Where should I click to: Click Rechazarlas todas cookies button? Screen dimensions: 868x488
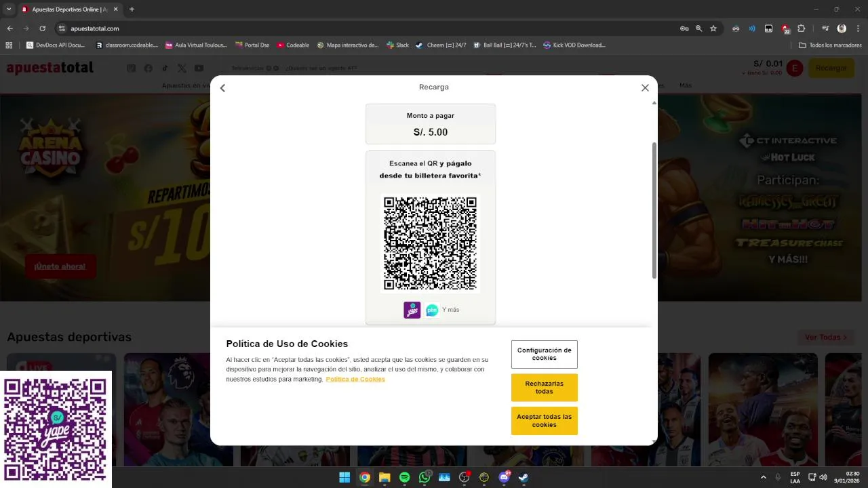(x=545, y=388)
